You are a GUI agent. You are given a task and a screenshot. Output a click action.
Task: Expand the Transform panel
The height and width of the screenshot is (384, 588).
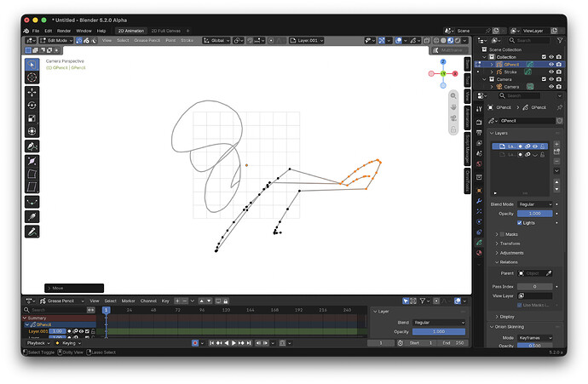[510, 244]
